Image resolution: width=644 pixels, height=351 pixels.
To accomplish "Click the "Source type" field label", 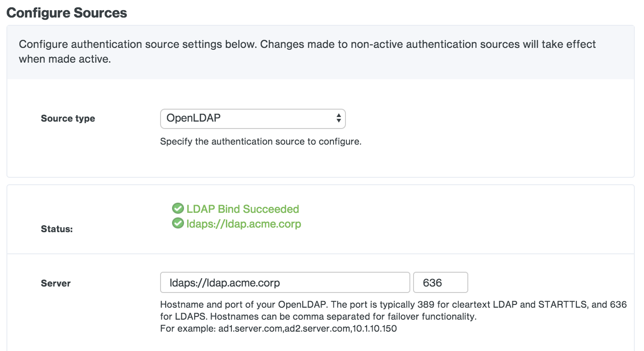I will [x=68, y=118].
